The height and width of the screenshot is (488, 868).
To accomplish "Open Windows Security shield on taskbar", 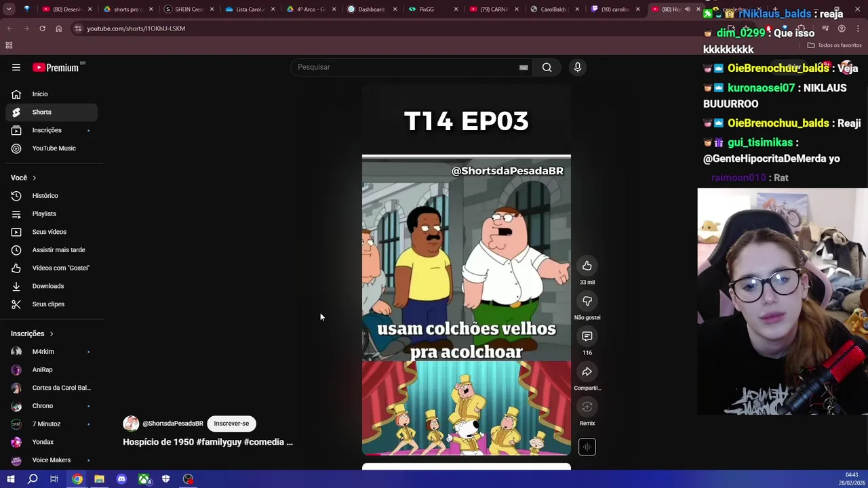I will (x=165, y=479).
